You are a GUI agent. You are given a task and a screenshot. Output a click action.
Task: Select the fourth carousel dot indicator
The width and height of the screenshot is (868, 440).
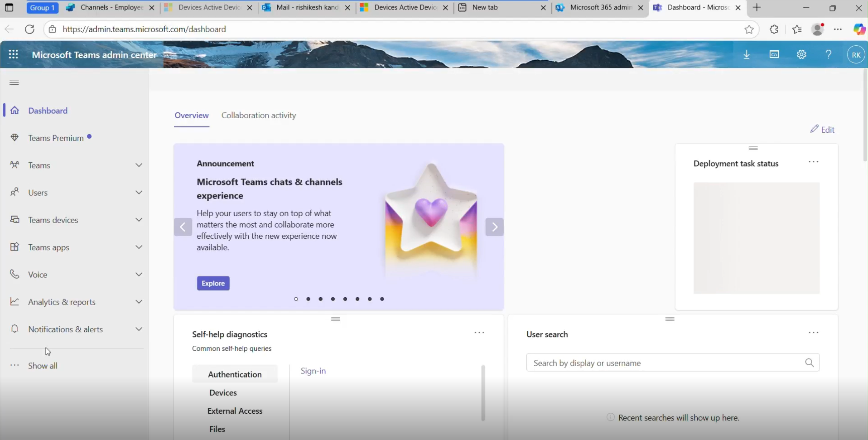tap(333, 299)
